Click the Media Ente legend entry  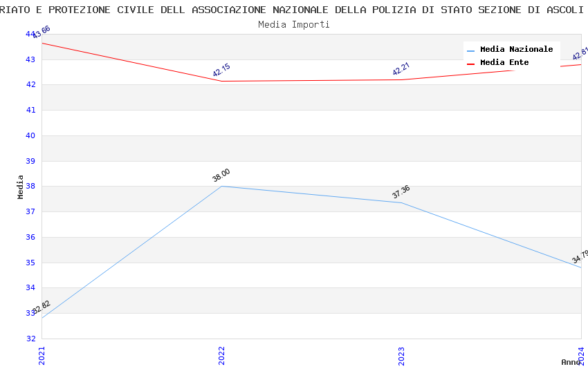click(x=504, y=62)
